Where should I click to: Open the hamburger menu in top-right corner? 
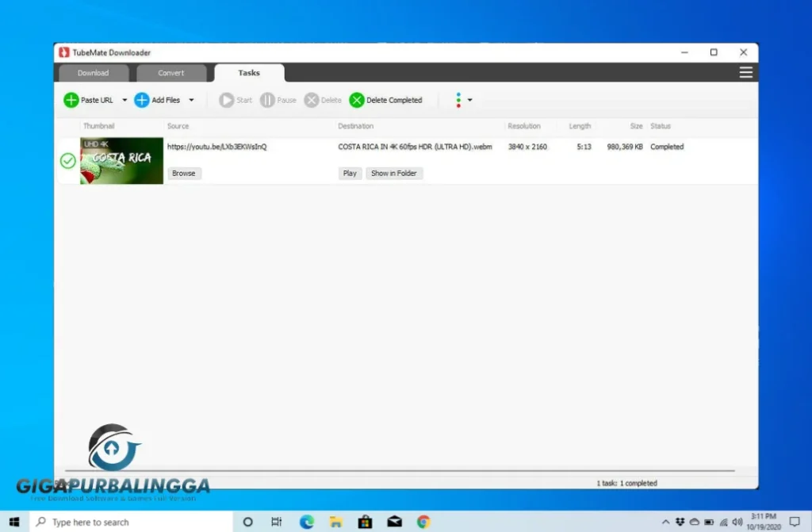point(745,71)
